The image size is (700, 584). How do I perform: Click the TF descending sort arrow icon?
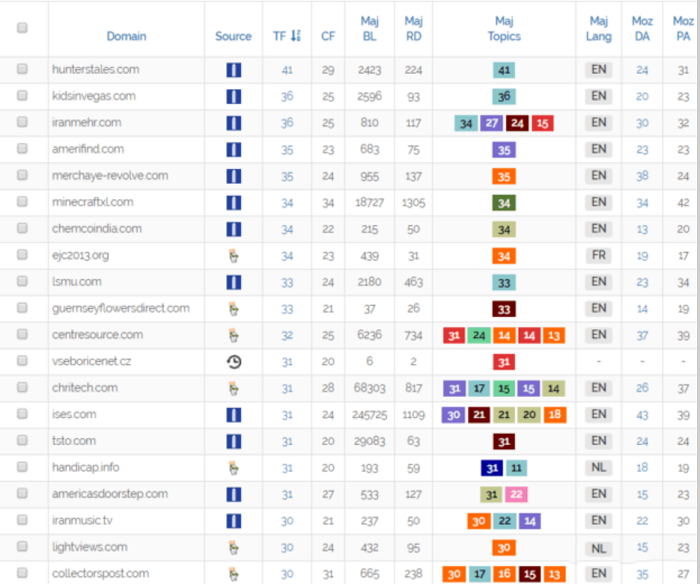coord(296,36)
